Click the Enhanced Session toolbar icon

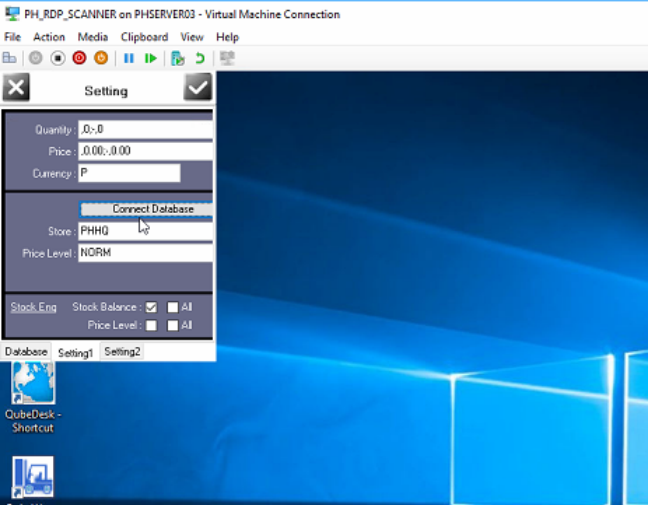[227, 58]
